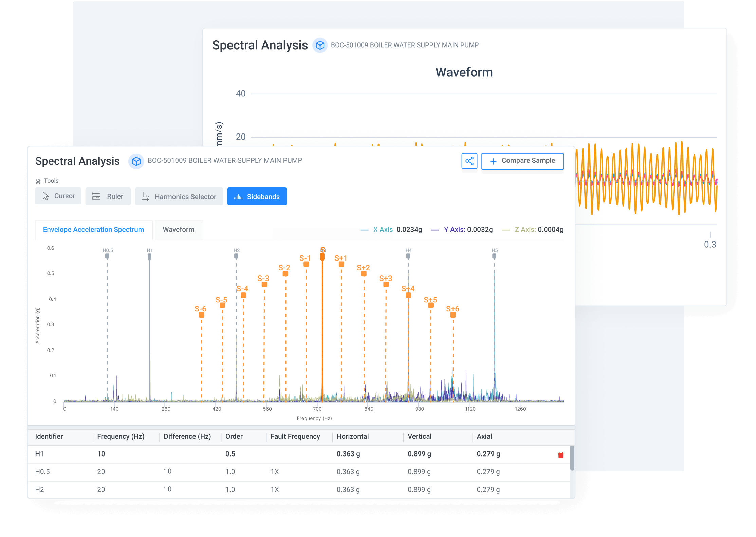Activate the Sidebands tool
This screenshot has height=537, width=756.
point(257,196)
